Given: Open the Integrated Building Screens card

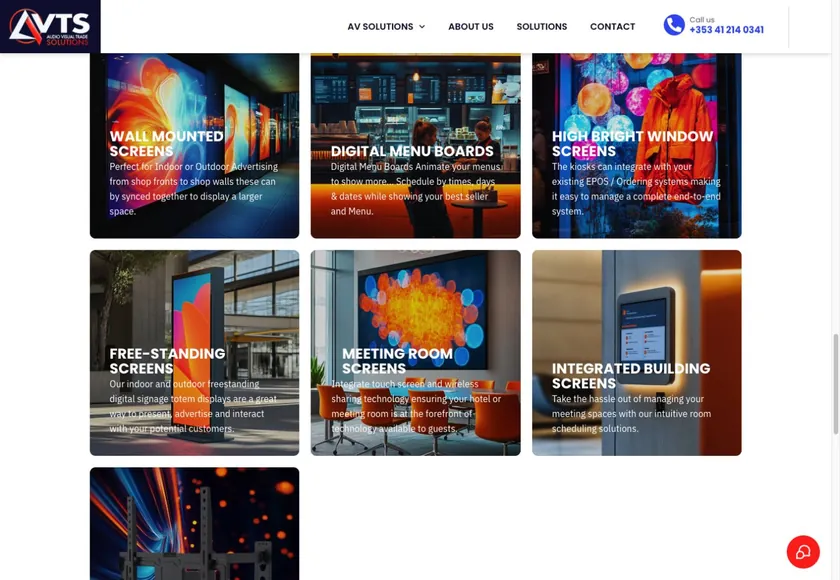Looking at the screenshot, I should point(636,353).
